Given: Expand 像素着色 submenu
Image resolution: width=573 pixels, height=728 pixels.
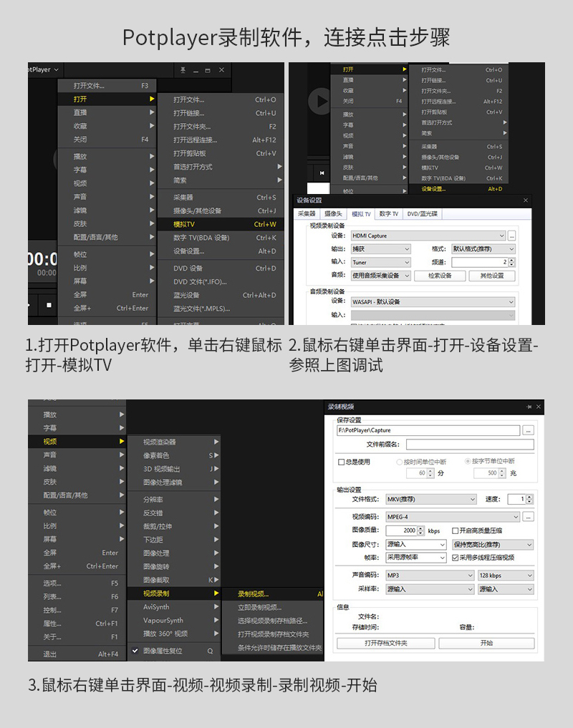Looking at the screenshot, I should point(174,455).
